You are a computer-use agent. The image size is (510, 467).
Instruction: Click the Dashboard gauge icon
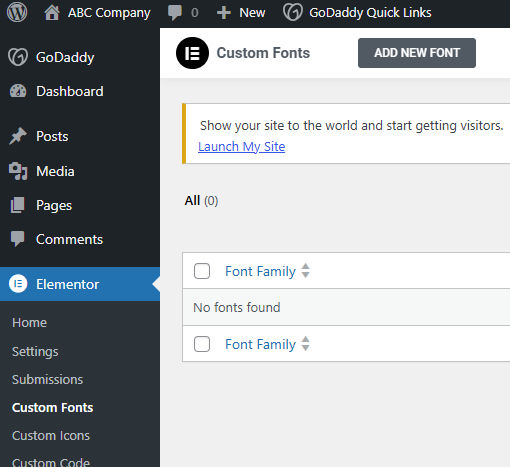point(18,91)
